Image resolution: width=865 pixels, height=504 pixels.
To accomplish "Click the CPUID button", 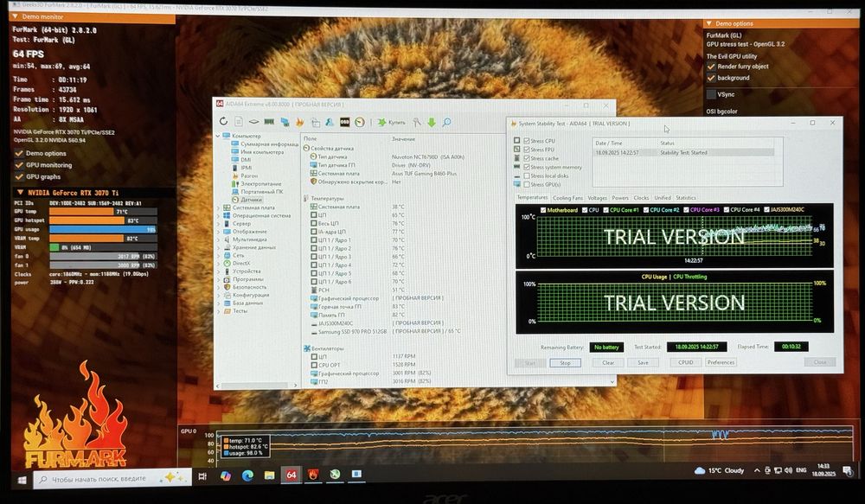I will 686,362.
